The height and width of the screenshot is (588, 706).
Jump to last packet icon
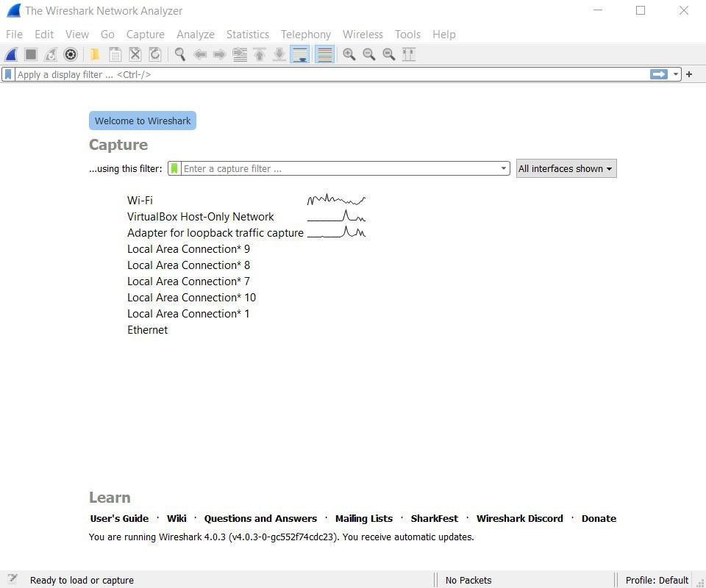(279, 54)
